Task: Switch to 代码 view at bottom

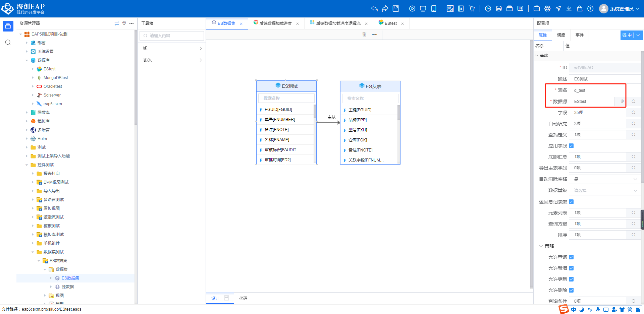Action: pyautogui.click(x=243, y=298)
